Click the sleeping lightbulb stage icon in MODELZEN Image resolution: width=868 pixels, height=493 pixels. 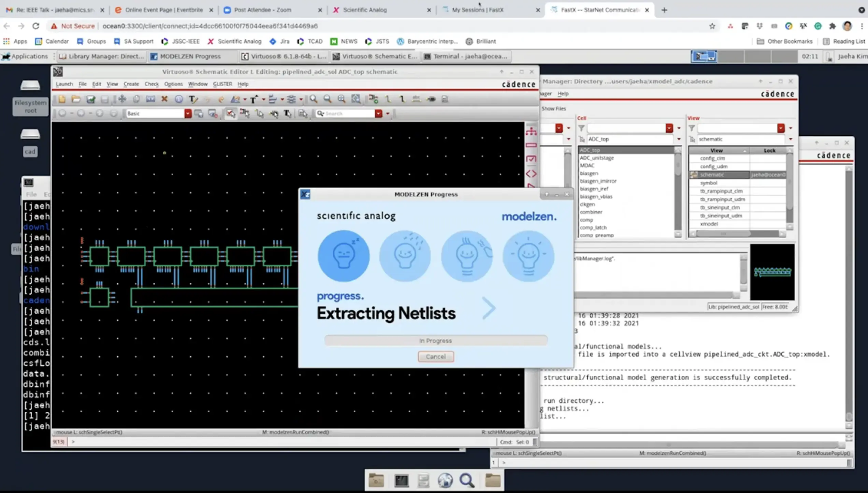pos(343,256)
